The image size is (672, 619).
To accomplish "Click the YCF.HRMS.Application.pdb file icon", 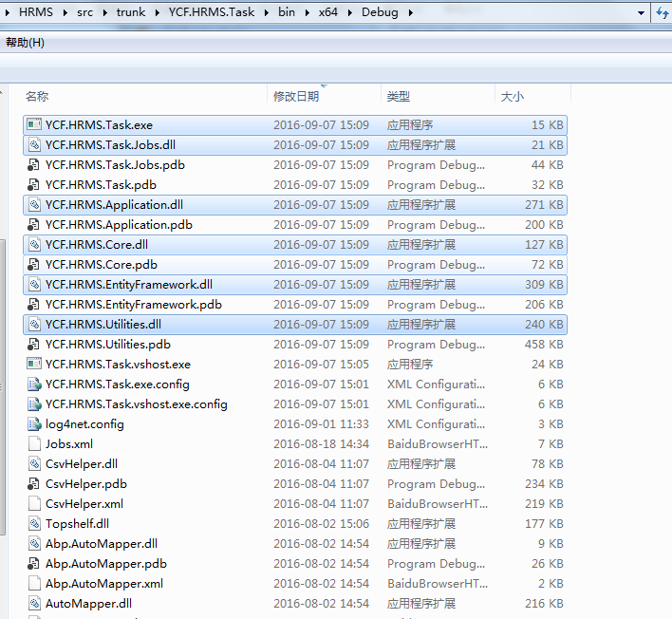I will click(x=33, y=225).
